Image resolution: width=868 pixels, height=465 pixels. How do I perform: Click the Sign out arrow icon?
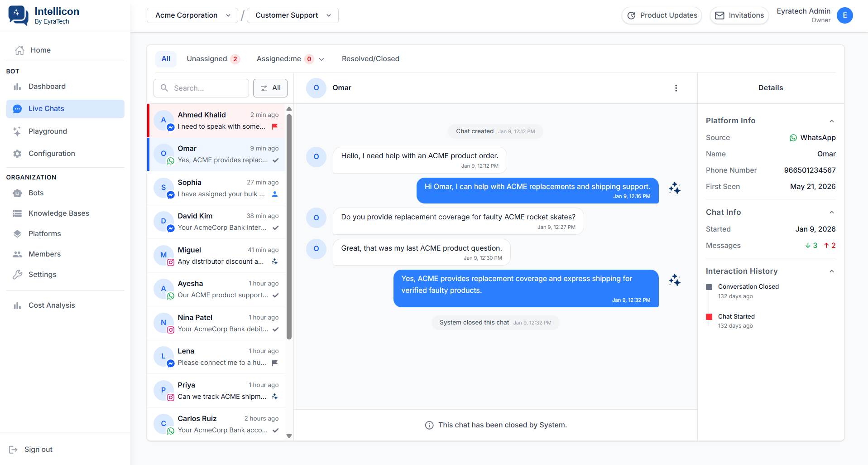tap(13, 450)
